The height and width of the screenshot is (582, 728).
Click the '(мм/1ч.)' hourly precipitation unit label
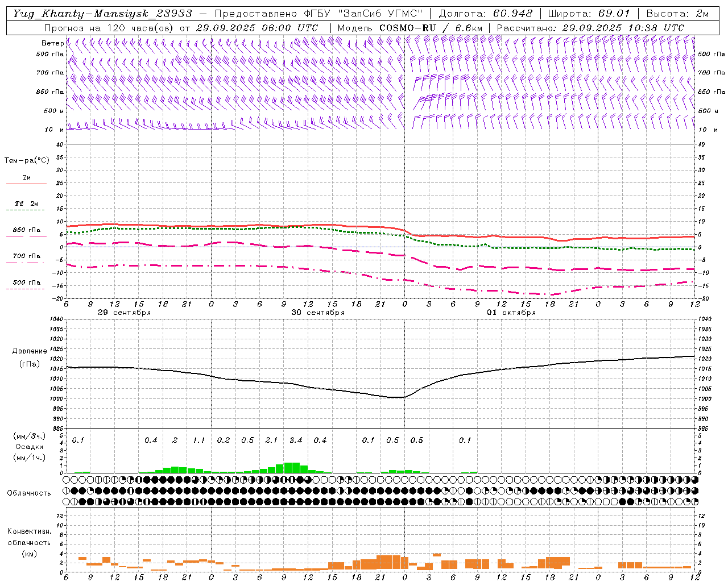(30, 458)
